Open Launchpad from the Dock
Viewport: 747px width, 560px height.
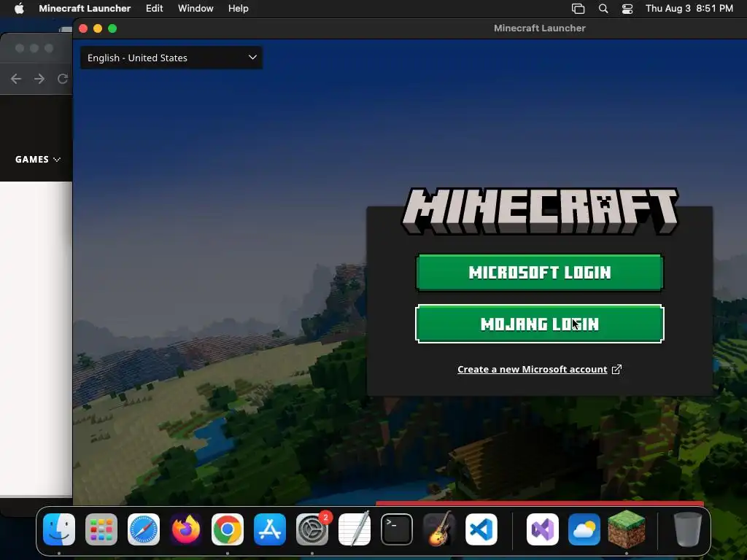[x=101, y=529]
